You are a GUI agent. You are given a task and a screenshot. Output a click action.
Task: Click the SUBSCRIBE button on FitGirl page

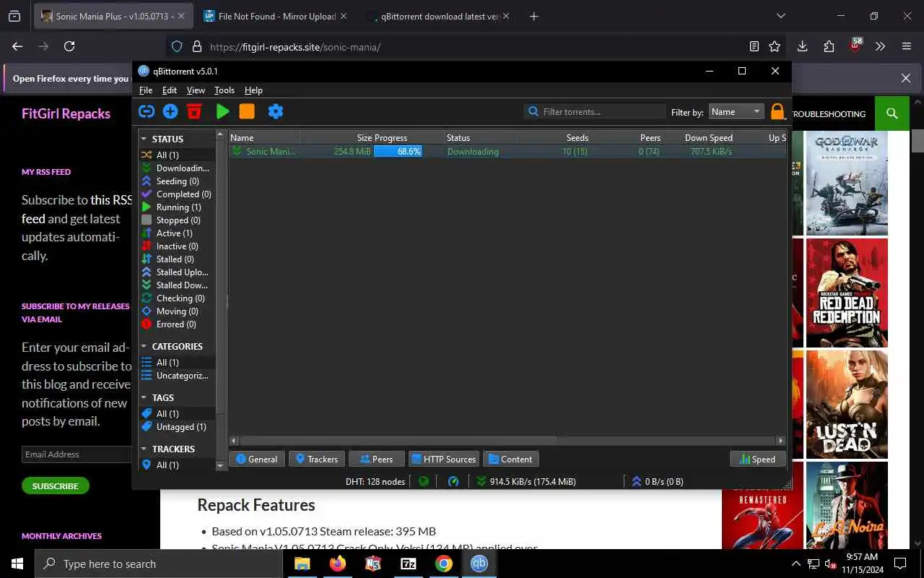pyautogui.click(x=55, y=486)
